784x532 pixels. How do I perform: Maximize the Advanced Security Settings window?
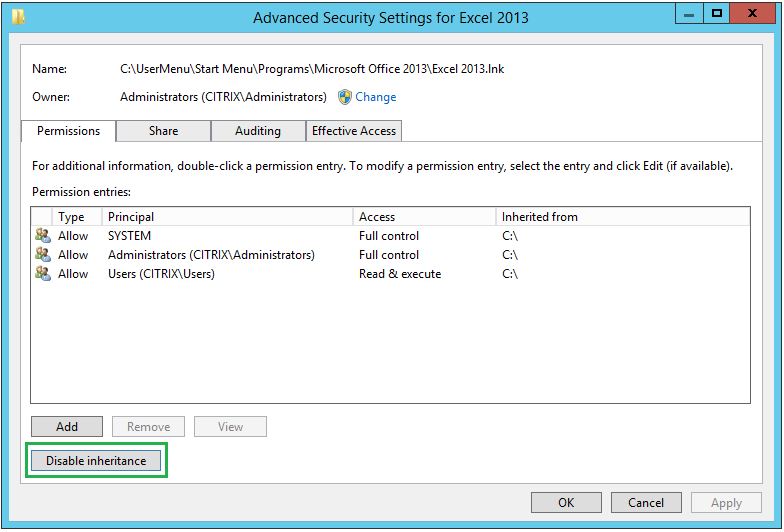pyautogui.click(x=717, y=15)
